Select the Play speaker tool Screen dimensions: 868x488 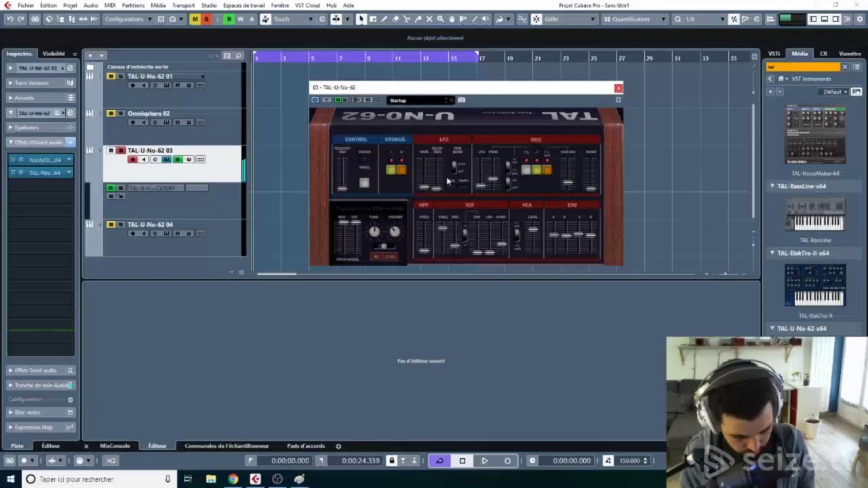(486, 19)
